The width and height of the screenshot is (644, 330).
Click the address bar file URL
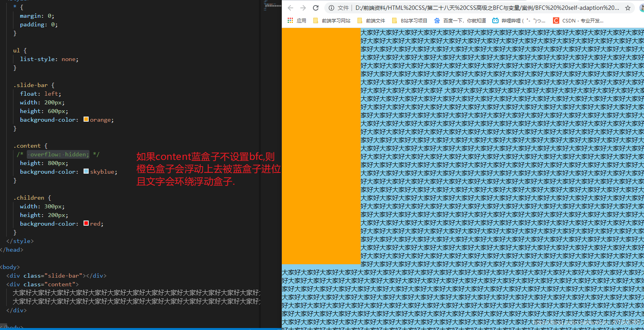pyautogui.click(x=487, y=8)
